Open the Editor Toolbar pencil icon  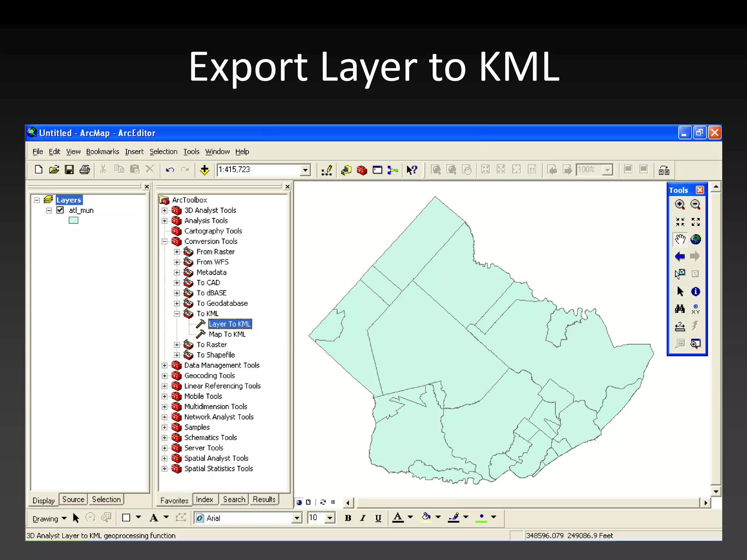327,170
